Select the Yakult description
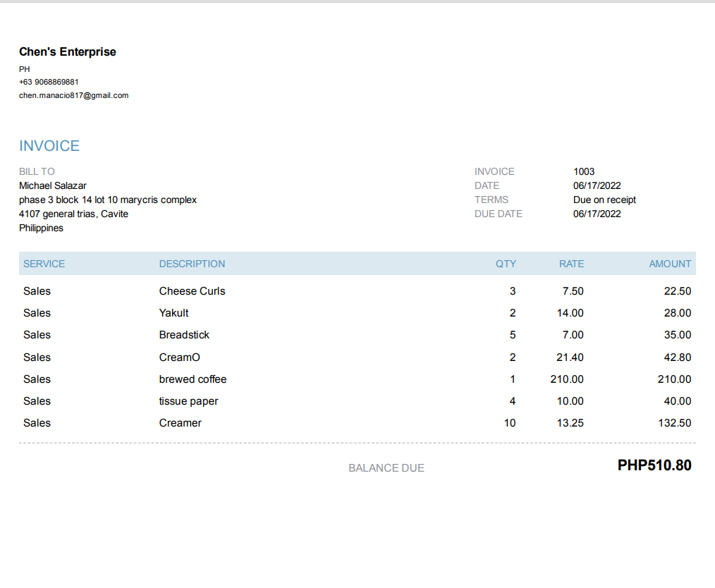Image resolution: width=715 pixels, height=588 pixels. (x=173, y=313)
